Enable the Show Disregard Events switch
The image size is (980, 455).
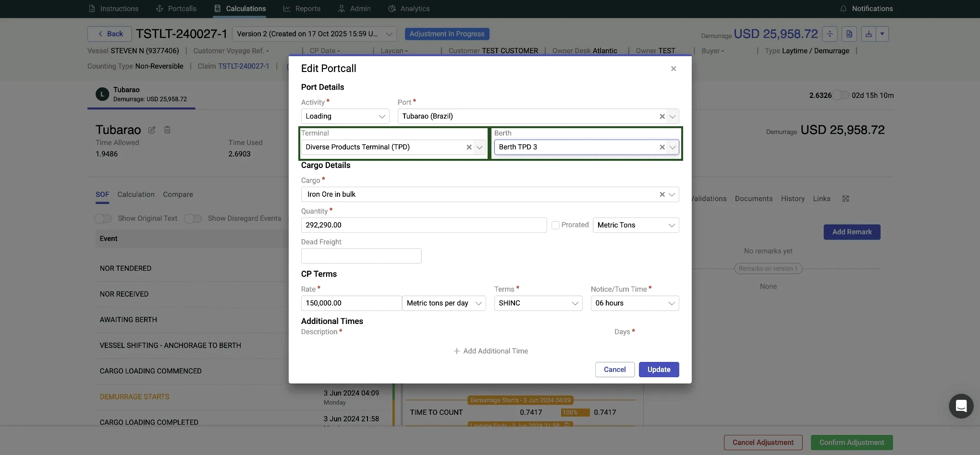193,219
